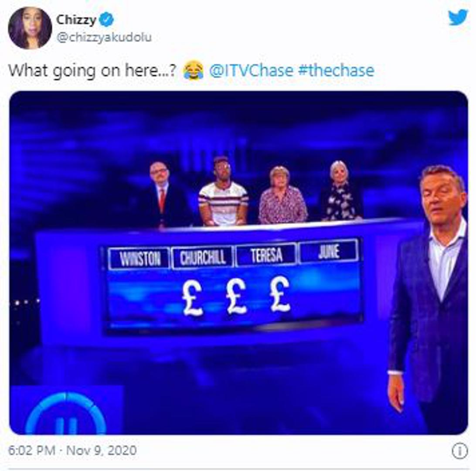The height and width of the screenshot is (471, 476).
Task: Open the #thechase hashtag link
Action: [336, 71]
